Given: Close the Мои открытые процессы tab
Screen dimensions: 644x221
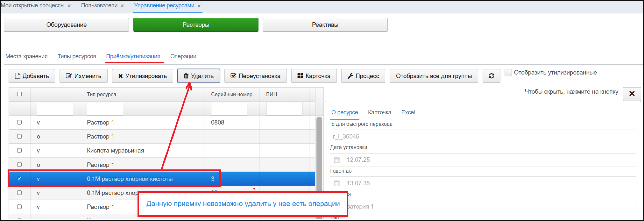Looking at the screenshot, I should 69,6.
